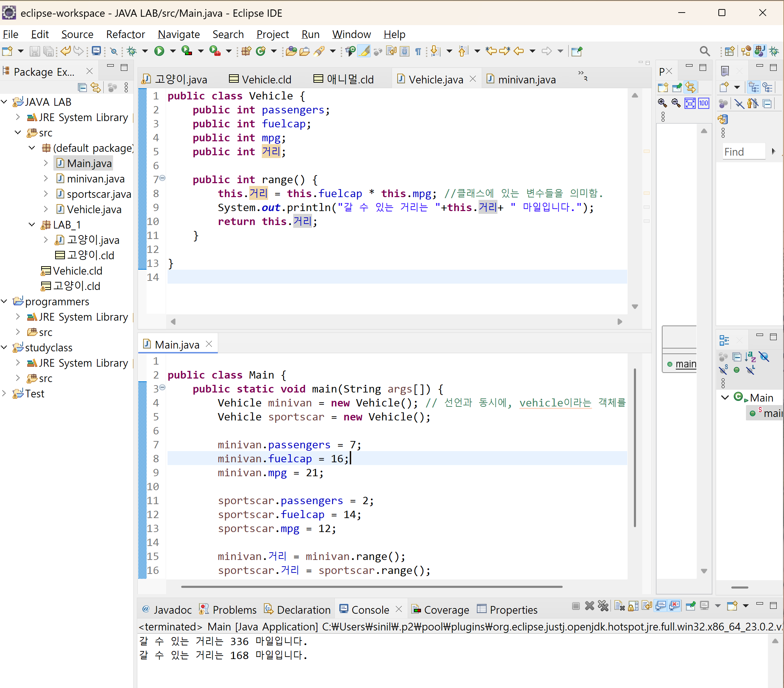Toggle Scroll Lock in Console toolbar
Image resolution: width=784 pixels, height=688 pixels.
[x=633, y=606]
